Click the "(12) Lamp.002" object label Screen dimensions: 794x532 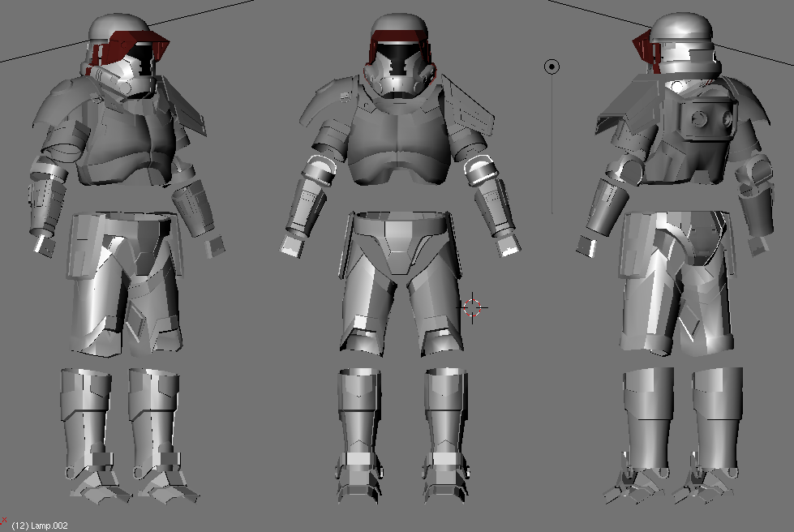point(40,526)
